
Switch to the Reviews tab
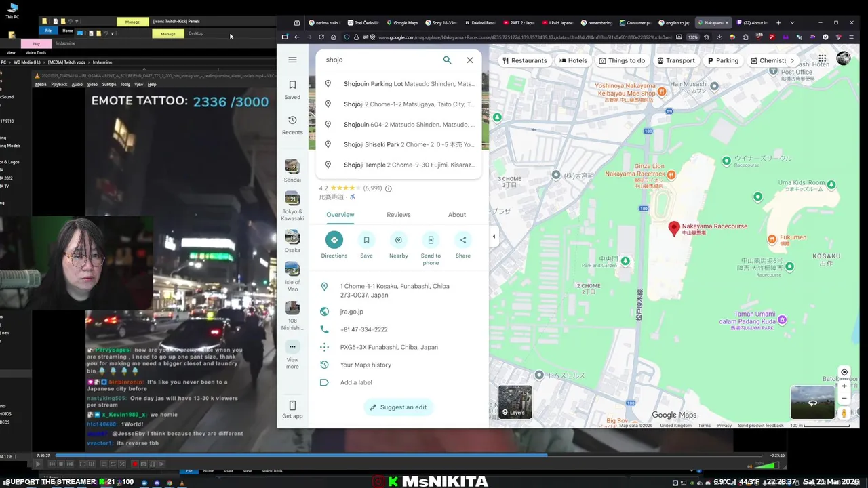[398, 215]
